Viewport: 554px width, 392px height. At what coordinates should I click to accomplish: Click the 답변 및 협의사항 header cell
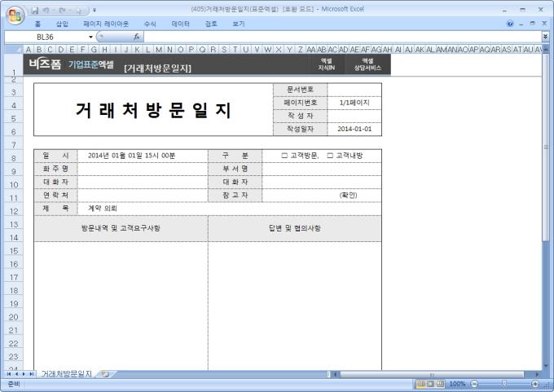[x=295, y=228]
